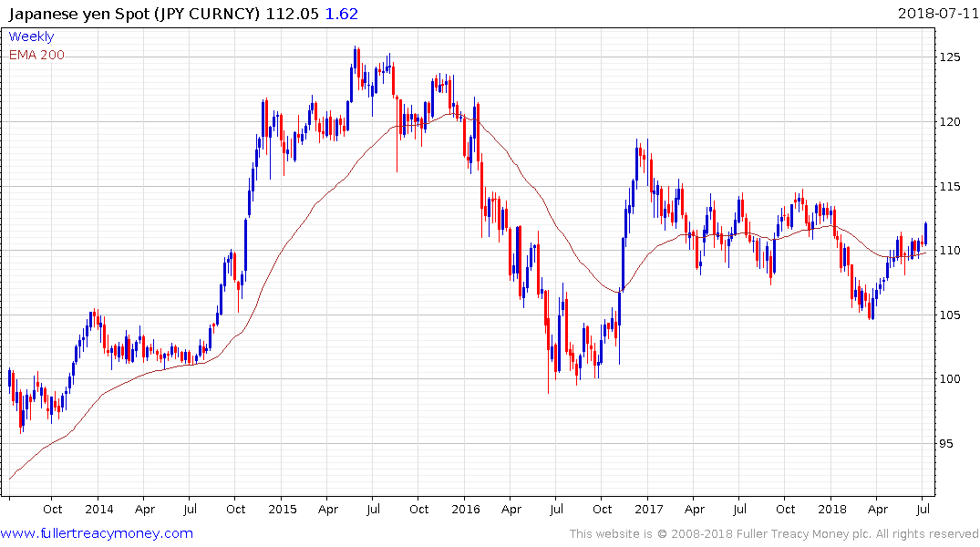Image resolution: width=980 pixels, height=547 pixels.
Task: Click the EMA 200 legend label
Action: pyautogui.click(x=36, y=55)
